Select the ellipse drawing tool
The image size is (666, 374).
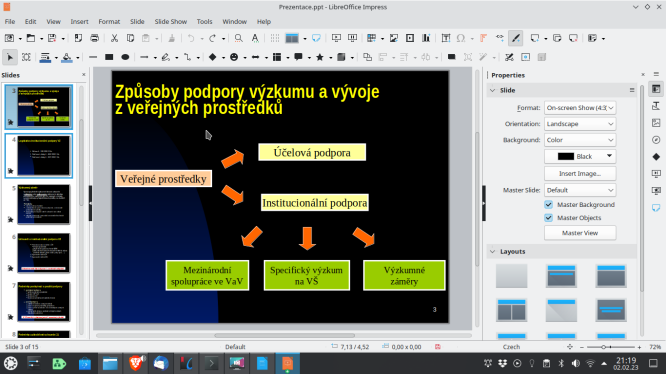[125, 57]
